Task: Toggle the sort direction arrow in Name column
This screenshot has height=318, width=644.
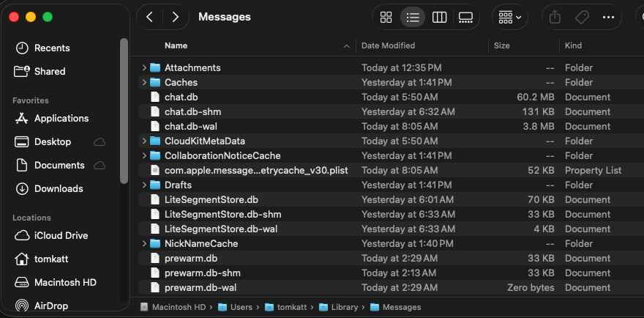Action: coord(347,46)
